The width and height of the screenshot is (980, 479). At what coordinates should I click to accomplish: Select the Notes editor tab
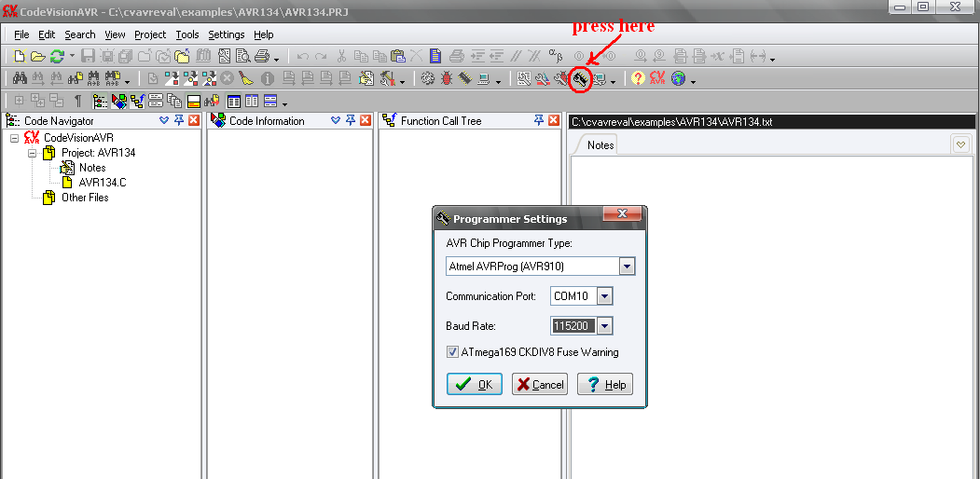600,144
